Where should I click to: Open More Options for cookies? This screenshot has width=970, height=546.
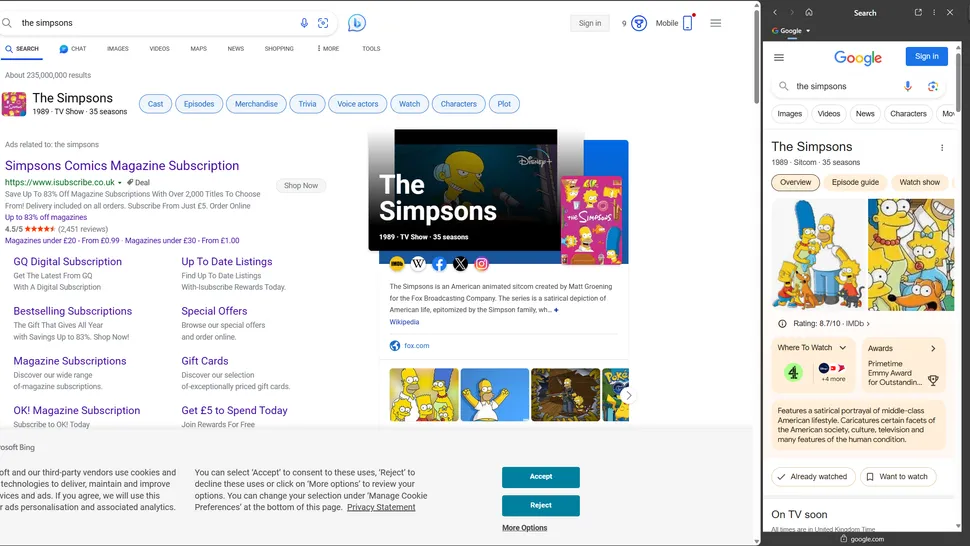click(x=525, y=528)
